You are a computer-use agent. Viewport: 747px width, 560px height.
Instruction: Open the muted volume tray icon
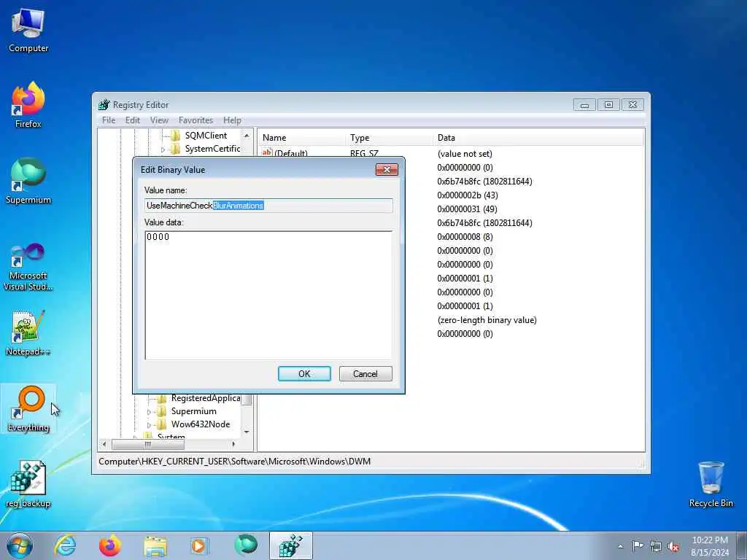click(x=673, y=547)
